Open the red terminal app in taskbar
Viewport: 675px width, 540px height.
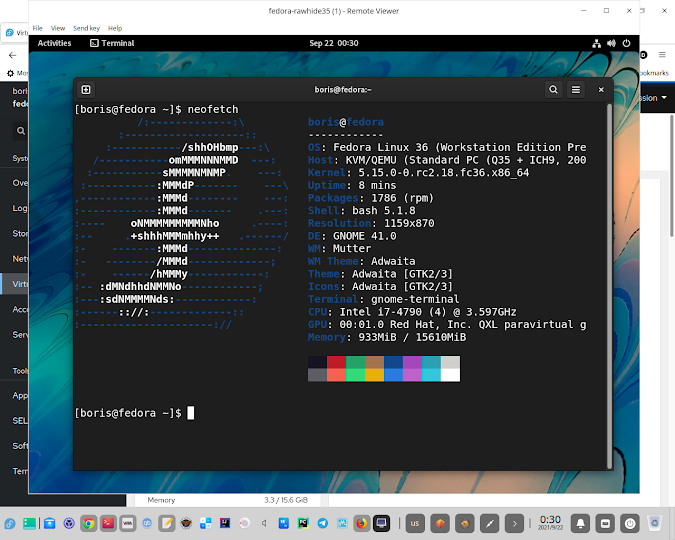(x=108, y=524)
